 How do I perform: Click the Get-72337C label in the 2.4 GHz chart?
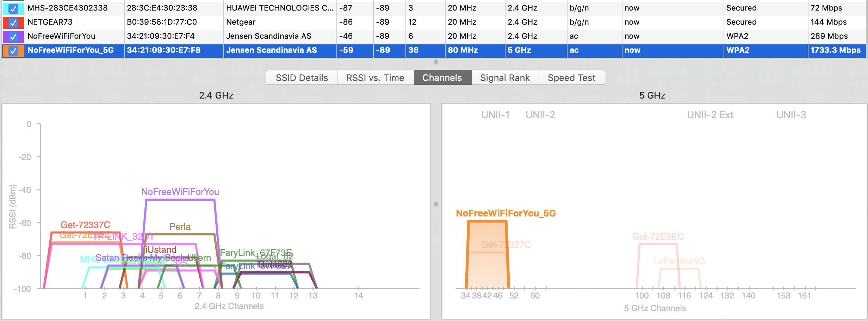click(x=85, y=225)
